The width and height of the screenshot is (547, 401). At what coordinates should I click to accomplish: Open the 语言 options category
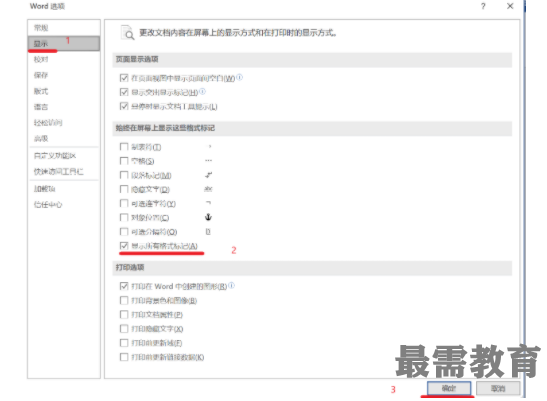point(64,107)
